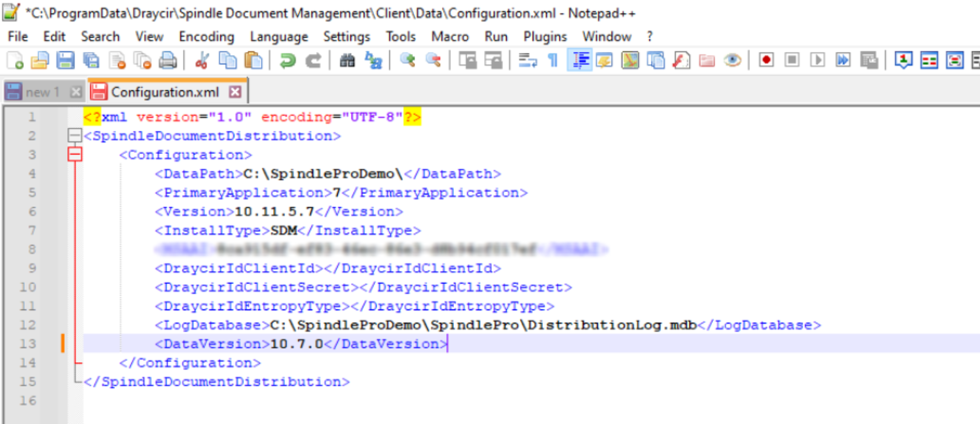980x424 pixels.
Task: Open Folder as Workspace icon
Action: click(x=706, y=60)
